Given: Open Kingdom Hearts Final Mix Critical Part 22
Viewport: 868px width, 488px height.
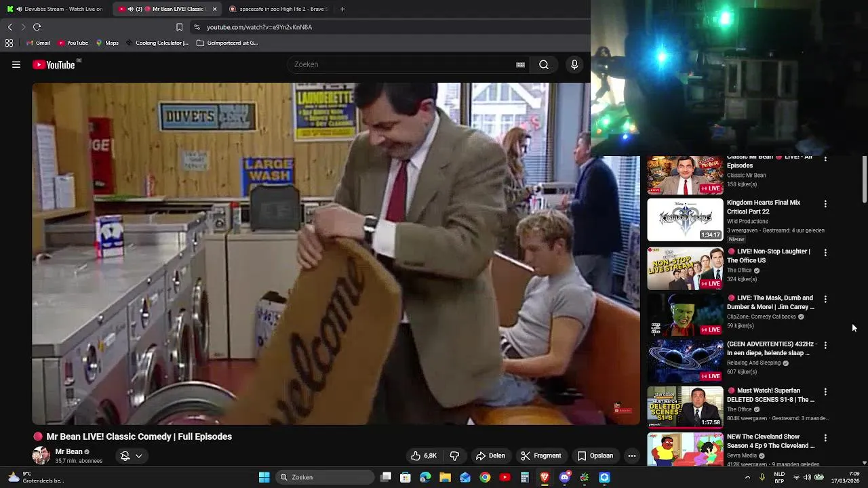Looking at the screenshot, I should pyautogui.click(x=764, y=207).
